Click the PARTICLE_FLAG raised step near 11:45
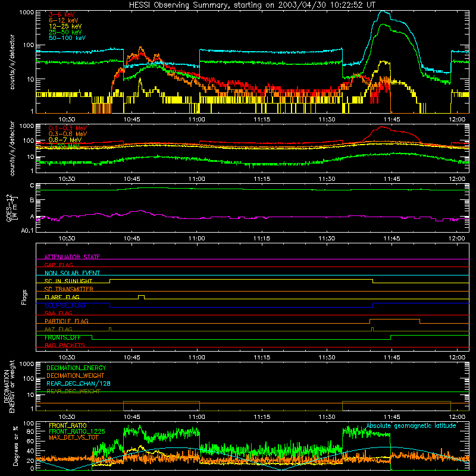This screenshot has height=476, width=476. point(394,321)
